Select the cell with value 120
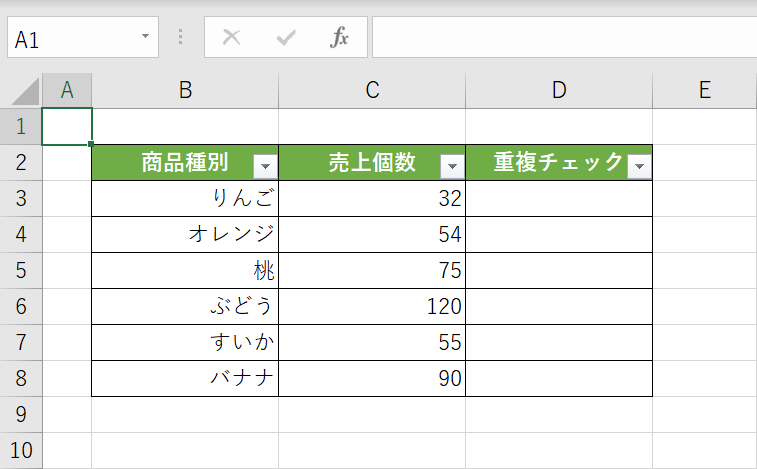757x469 pixels. [x=372, y=306]
